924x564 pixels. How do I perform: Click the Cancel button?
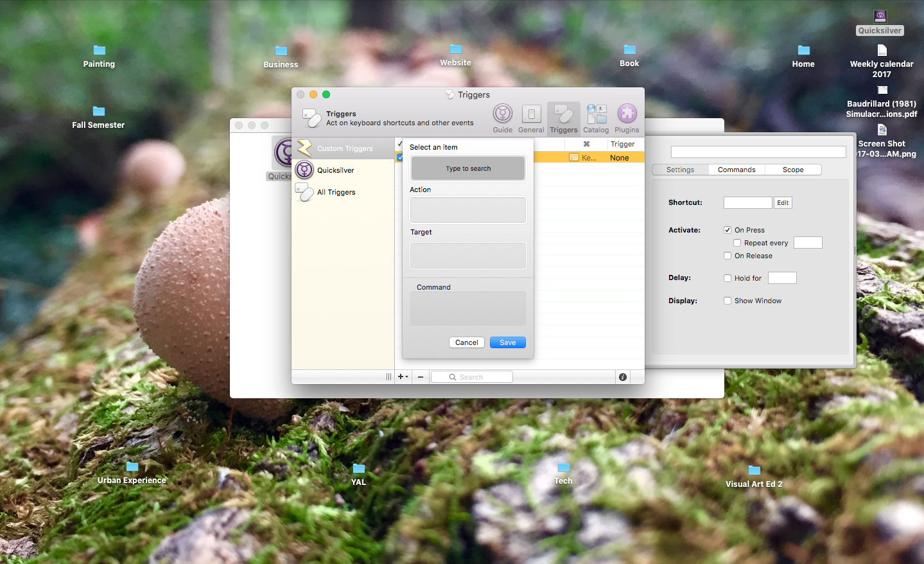tap(467, 342)
